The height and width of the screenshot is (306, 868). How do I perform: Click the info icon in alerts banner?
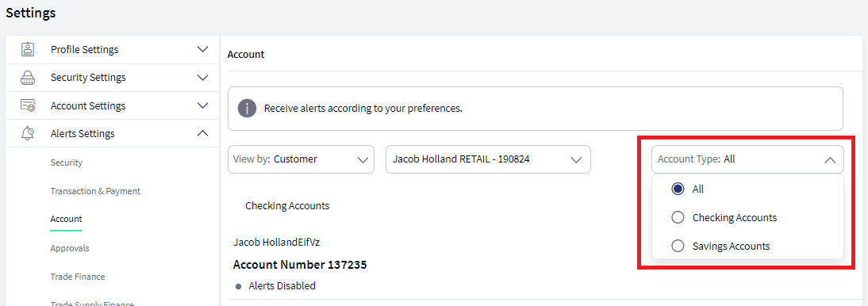[247, 108]
